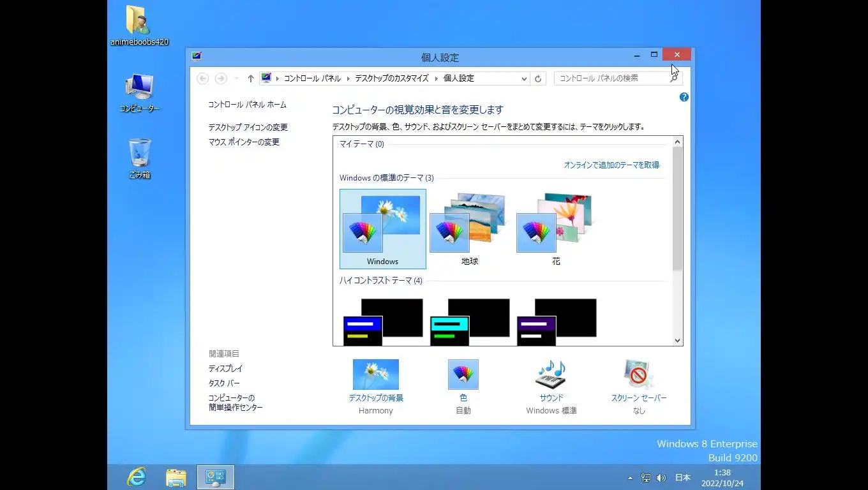Click the マイ テーマ (0) heading
Screen dimensions: 868x490
click(362, 144)
